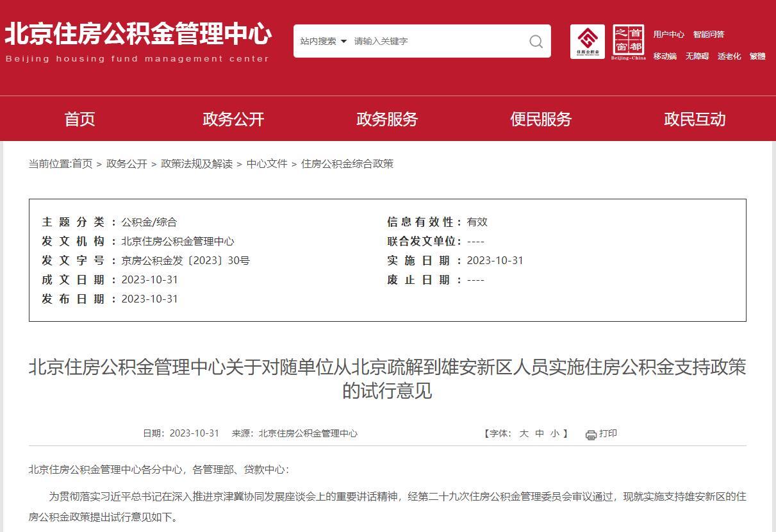The image size is (776, 532).
Task: Open the 首页 navigation tab
Action: pyautogui.click(x=79, y=119)
